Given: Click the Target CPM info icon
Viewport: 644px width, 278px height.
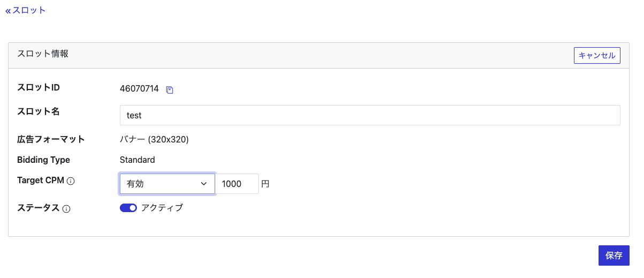Looking at the screenshot, I should 71,181.
